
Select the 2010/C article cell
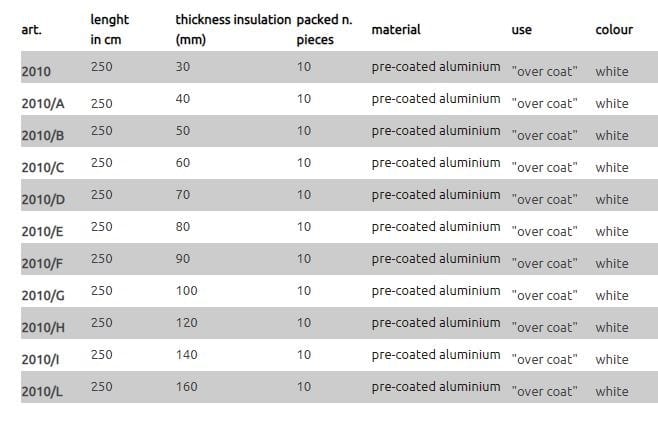pos(42,168)
